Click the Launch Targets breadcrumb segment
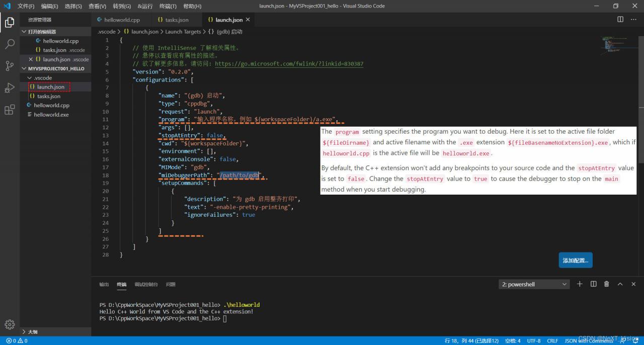 (x=183, y=32)
